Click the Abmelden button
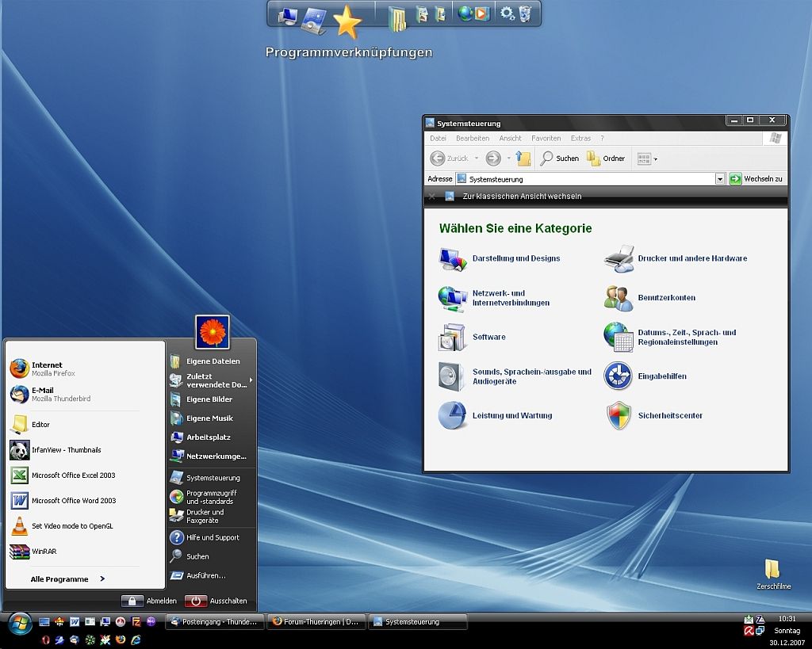Image resolution: width=812 pixels, height=649 pixels. (x=149, y=601)
